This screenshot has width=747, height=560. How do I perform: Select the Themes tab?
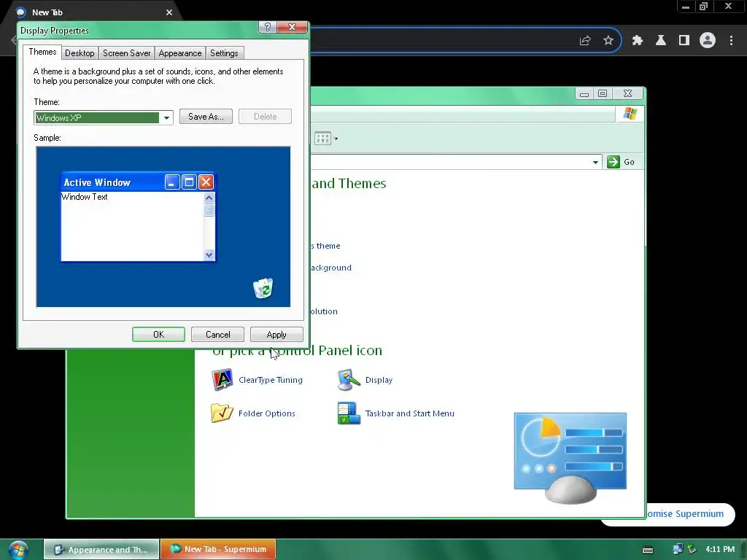click(x=42, y=52)
